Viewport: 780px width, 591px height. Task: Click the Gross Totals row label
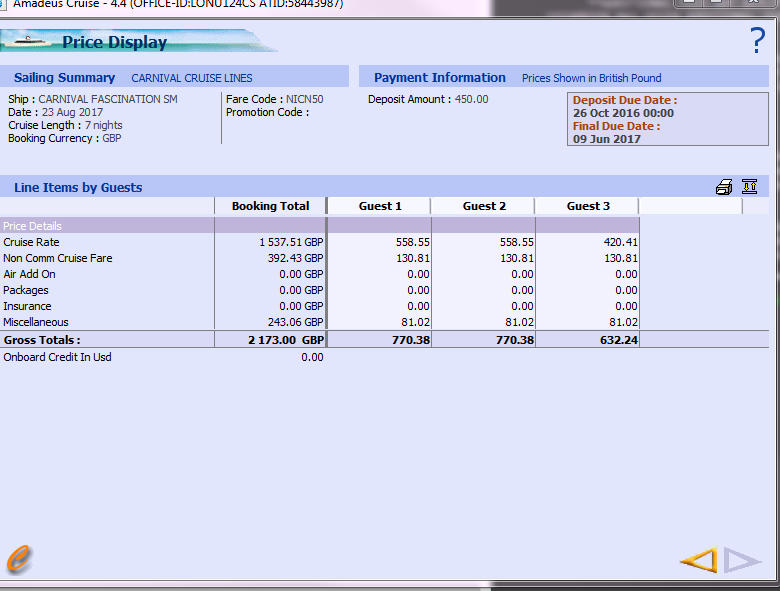coord(42,340)
